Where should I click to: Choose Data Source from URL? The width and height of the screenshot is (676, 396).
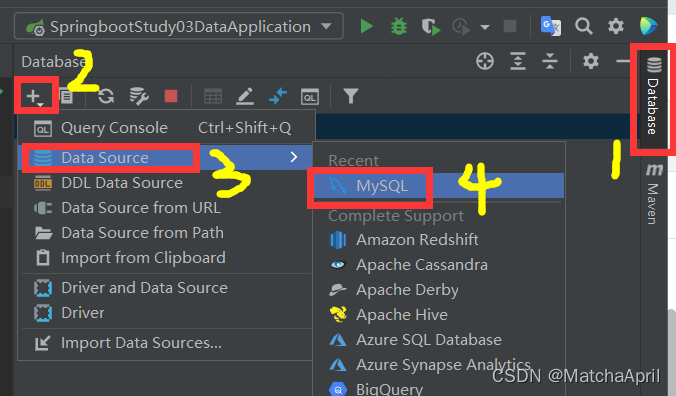point(166,208)
